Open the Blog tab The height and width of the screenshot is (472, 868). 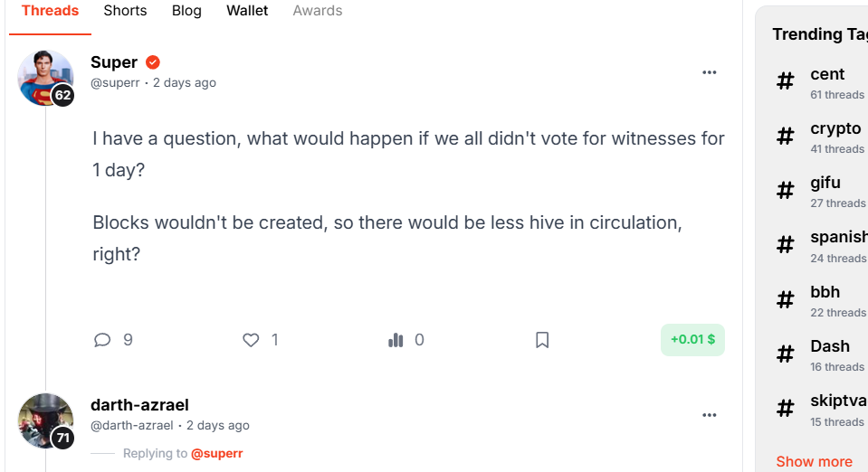[186, 11]
